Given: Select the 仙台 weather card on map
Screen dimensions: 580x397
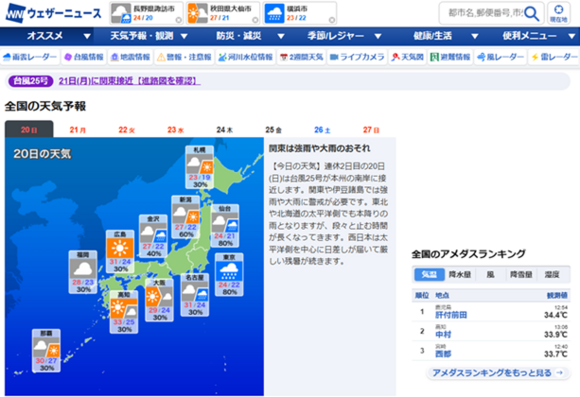Looking at the screenshot, I should click(225, 226).
